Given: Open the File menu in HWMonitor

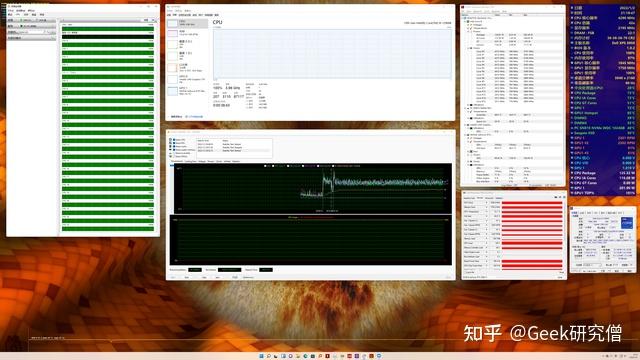Looking at the screenshot, I should tap(463, 11).
